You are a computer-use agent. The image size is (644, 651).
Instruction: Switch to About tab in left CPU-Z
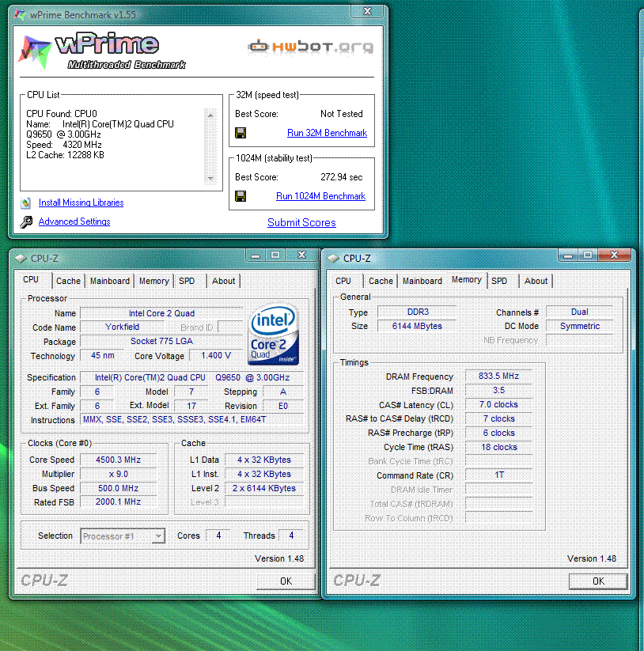click(x=223, y=281)
